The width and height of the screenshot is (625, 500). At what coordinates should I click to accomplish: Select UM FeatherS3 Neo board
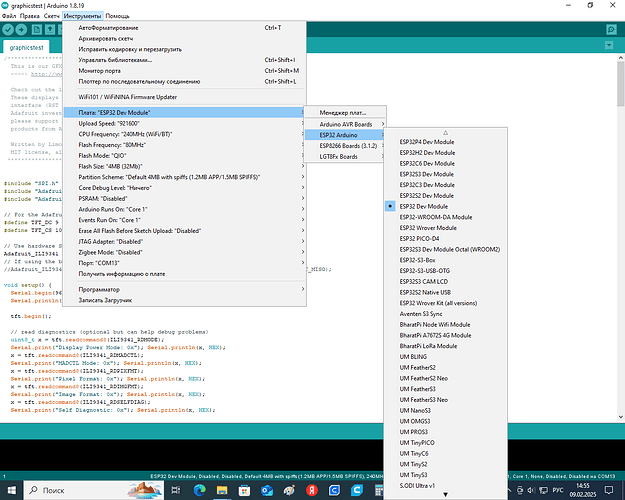445,400
